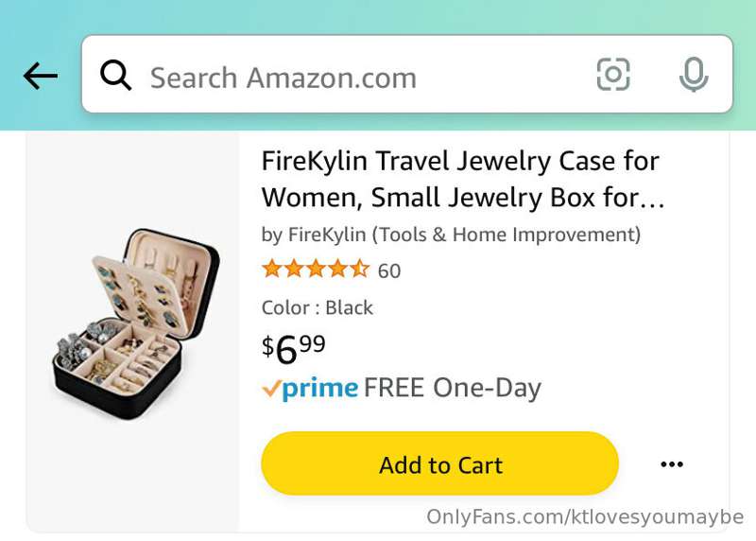Click the blue prime logo text

[320, 388]
